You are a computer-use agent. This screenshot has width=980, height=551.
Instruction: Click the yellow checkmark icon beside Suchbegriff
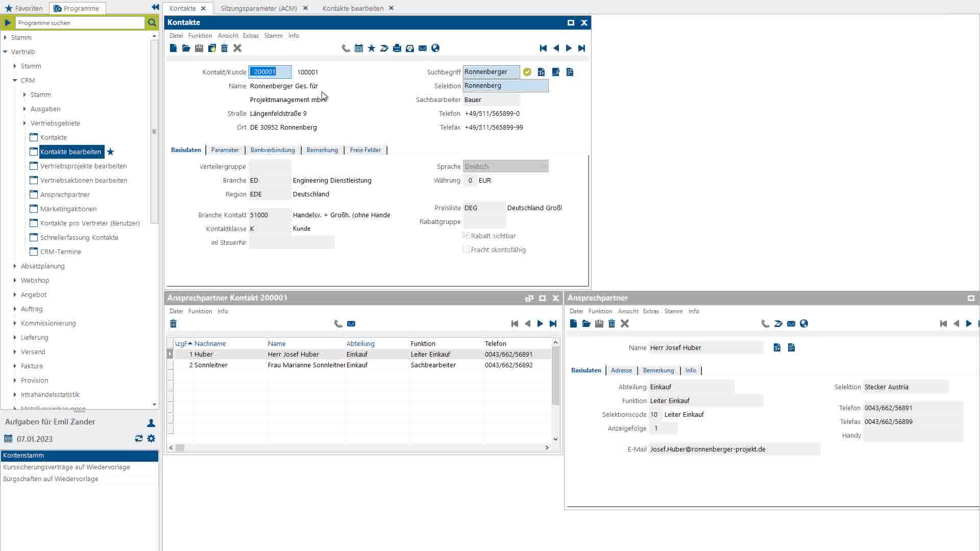pyautogui.click(x=527, y=72)
